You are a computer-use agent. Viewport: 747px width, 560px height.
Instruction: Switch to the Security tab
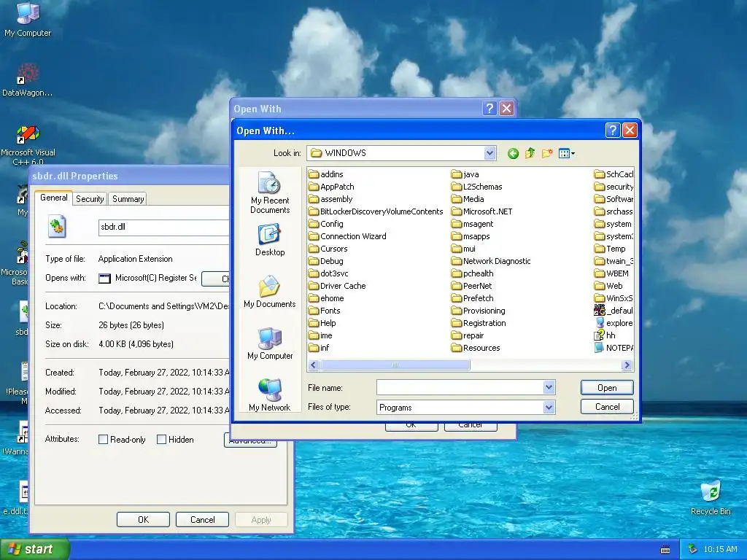[x=90, y=199]
